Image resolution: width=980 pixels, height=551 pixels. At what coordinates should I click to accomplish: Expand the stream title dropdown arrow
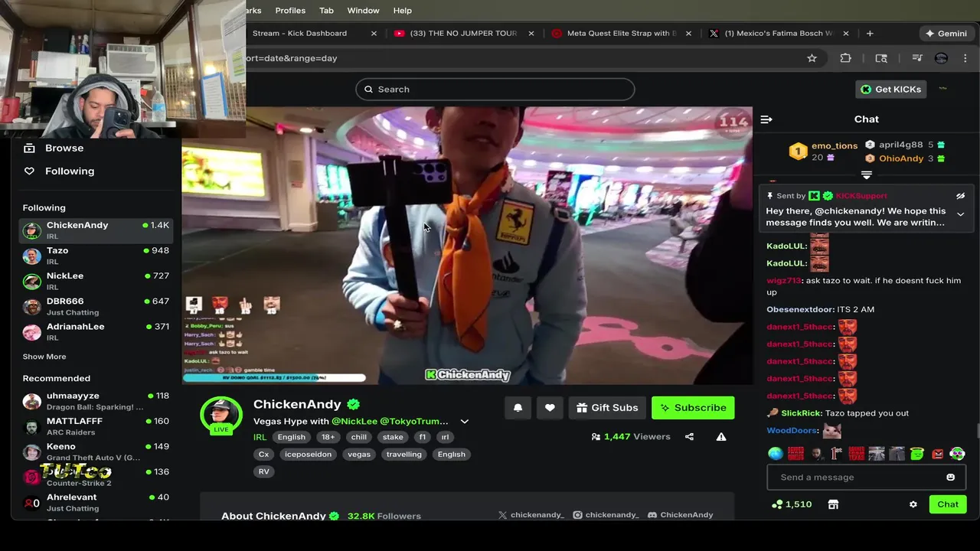coord(464,422)
